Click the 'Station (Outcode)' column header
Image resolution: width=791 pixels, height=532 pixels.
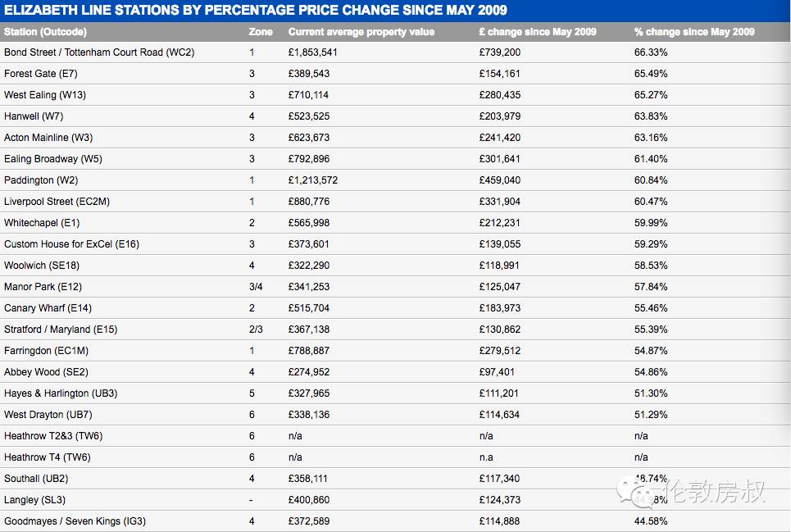45,32
